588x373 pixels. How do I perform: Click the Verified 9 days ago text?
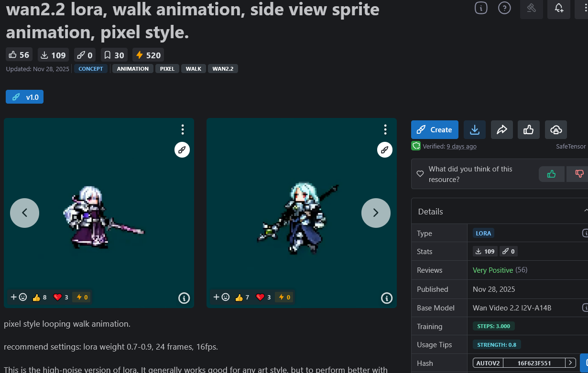[449, 147]
